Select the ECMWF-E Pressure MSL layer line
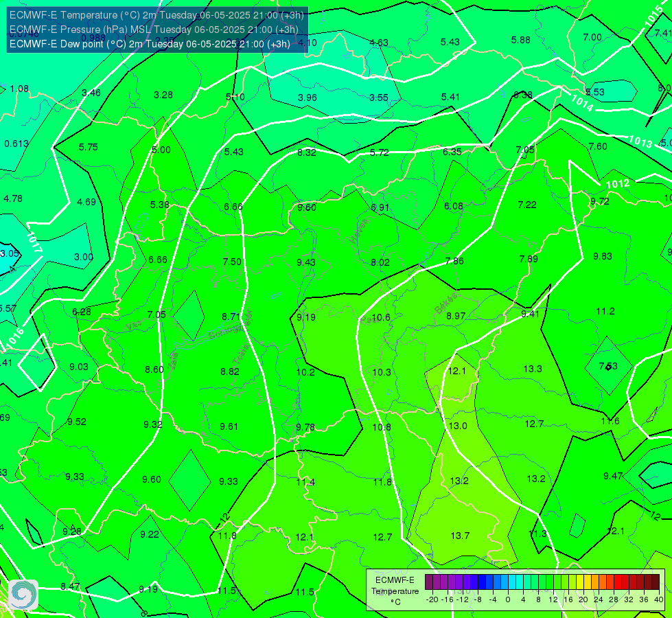This screenshot has height=618, width=672. click(x=154, y=30)
